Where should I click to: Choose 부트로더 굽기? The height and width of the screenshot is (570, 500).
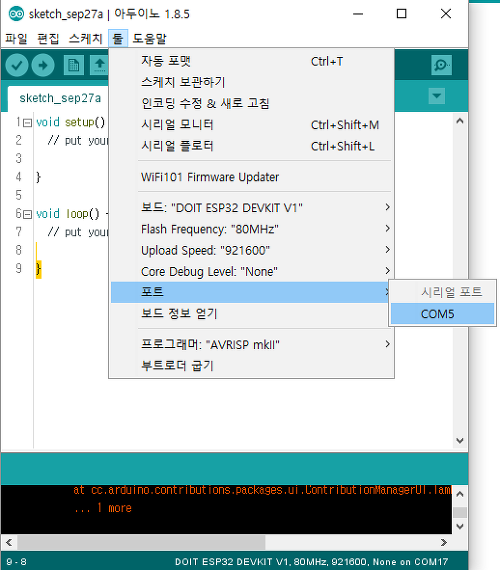[x=252, y=365]
